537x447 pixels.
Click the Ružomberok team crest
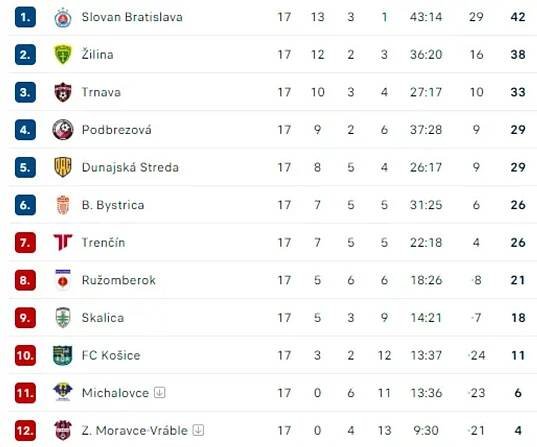[x=63, y=280]
